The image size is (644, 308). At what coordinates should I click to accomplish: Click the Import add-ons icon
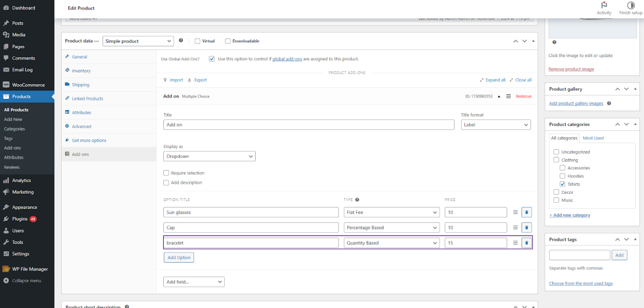[x=166, y=80]
